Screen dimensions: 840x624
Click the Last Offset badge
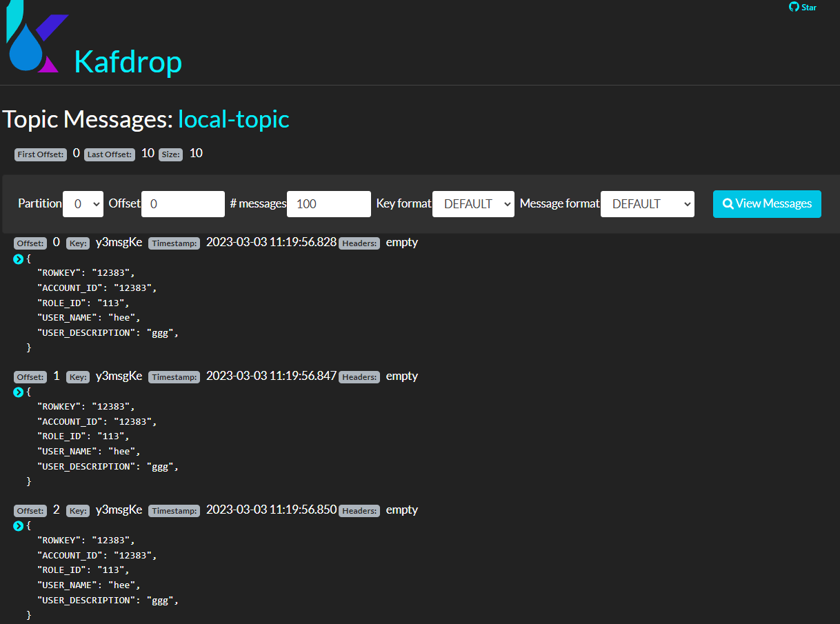(x=110, y=154)
